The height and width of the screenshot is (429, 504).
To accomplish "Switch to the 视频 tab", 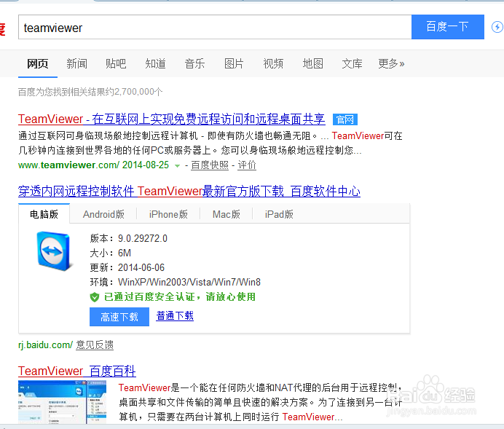I will click(x=273, y=63).
